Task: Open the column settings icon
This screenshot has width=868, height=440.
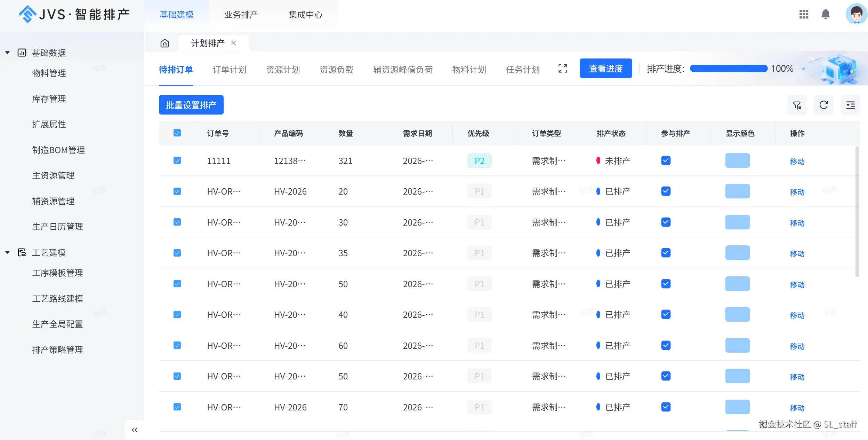Action: coord(850,105)
